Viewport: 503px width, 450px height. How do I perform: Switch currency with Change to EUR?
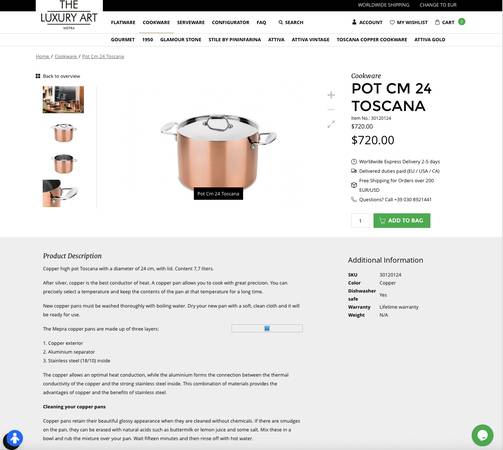[x=438, y=5]
